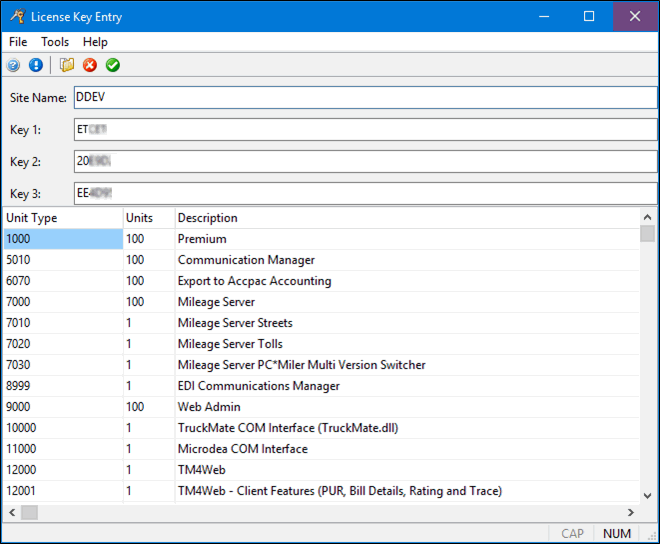Click the app icon in title bar
The width and height of the screenshot is (660, 544).
(x=15, y=16)
